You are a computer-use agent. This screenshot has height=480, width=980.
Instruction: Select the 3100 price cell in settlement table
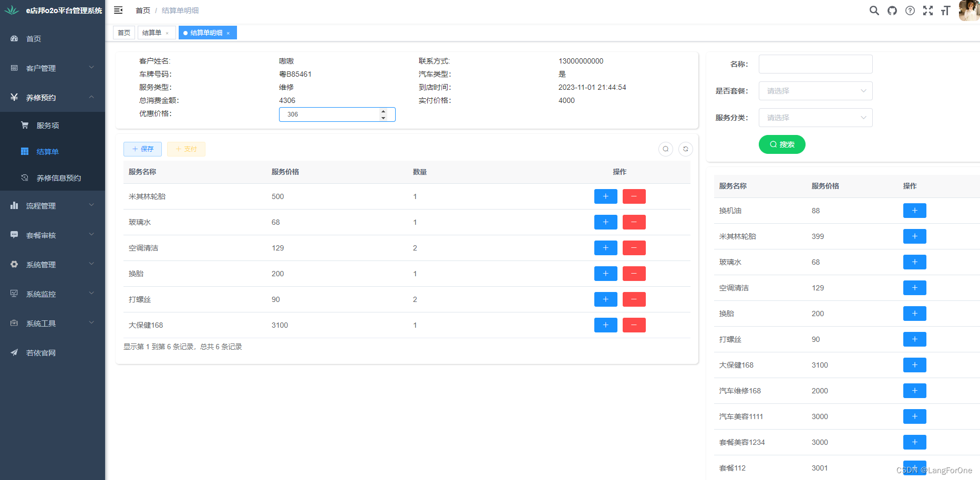coord(280,325)
